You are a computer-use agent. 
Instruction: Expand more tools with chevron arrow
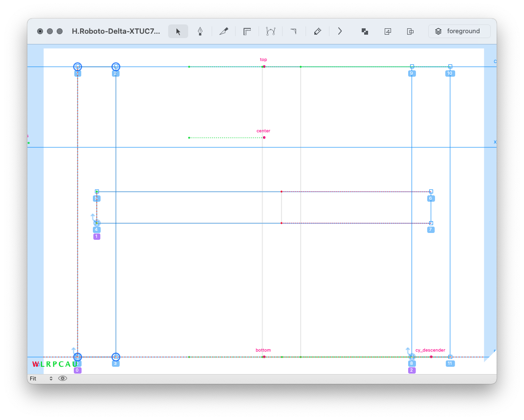tap(340, 31)
